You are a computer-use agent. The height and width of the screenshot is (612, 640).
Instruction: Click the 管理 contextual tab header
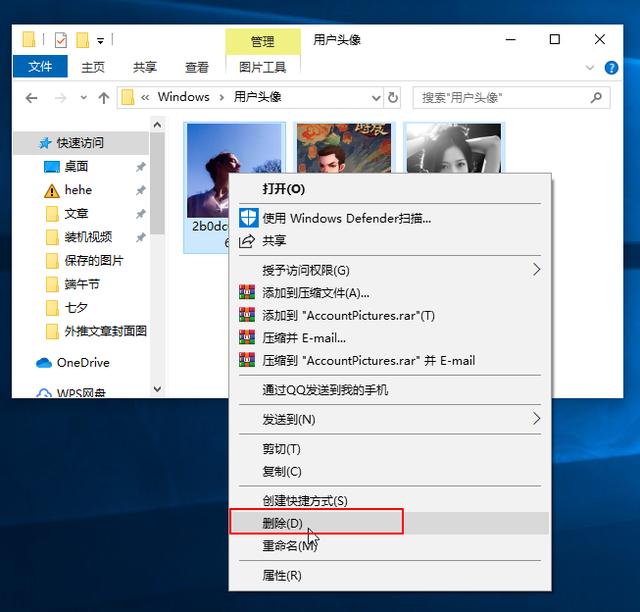pyautogui.click(x=262, y=41)
